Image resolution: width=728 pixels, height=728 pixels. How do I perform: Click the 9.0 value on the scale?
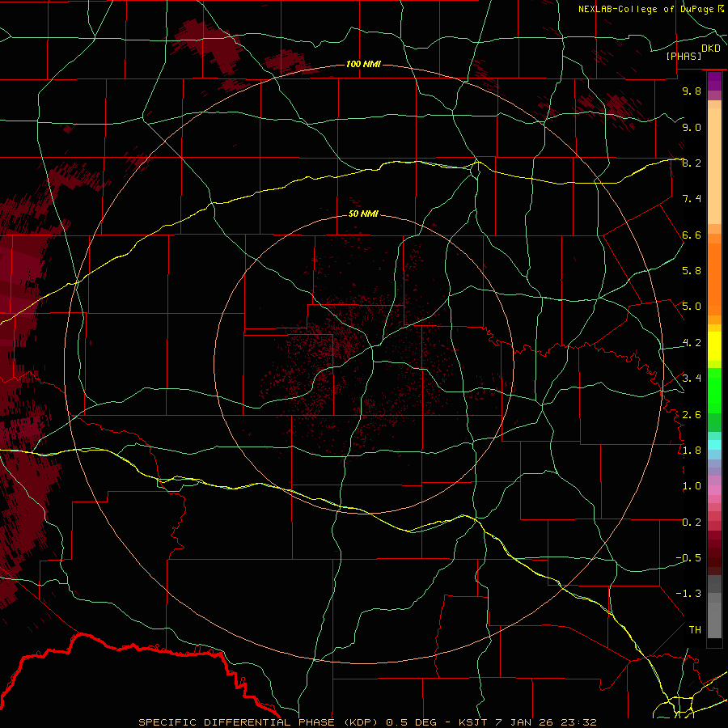(x=692, y=127)
